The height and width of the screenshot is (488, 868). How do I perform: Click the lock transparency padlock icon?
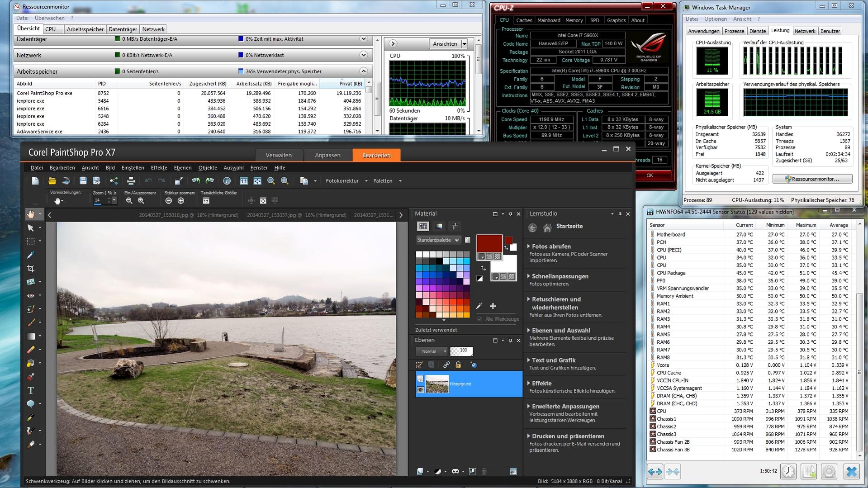(x=458, y=365)
